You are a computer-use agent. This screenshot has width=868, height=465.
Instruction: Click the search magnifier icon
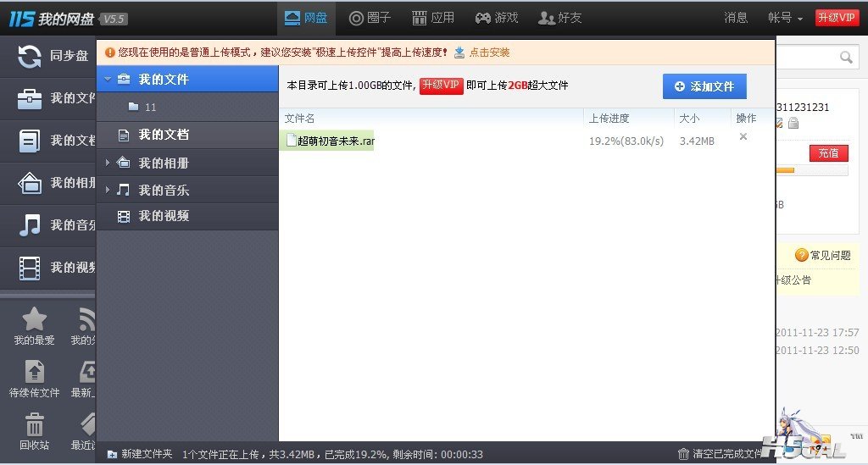click(845, 57)
